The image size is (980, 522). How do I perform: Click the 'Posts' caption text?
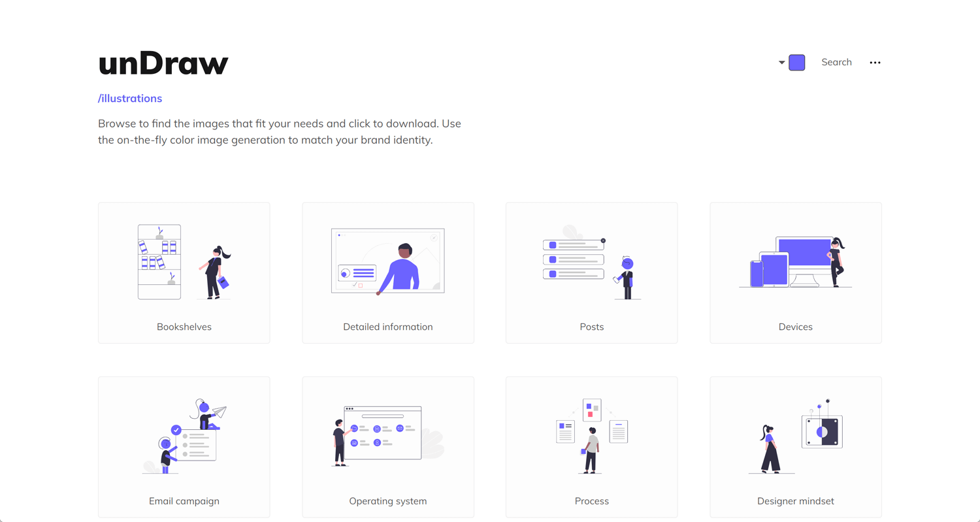(x=592, y=327)
